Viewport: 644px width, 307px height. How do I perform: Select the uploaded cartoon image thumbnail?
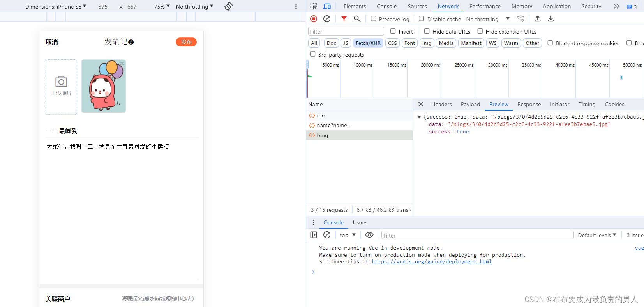(104, 86)
